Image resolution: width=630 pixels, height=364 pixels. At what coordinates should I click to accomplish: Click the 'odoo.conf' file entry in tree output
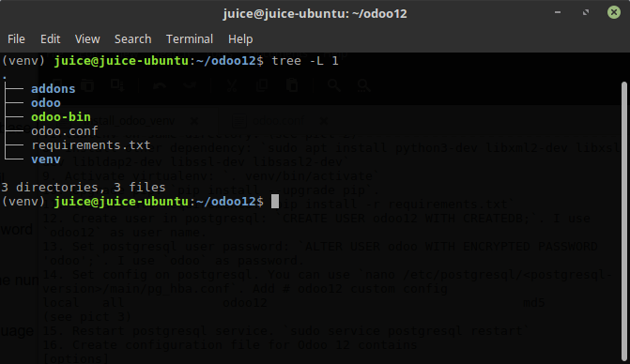pyautogui.click(x=65, y=130)
